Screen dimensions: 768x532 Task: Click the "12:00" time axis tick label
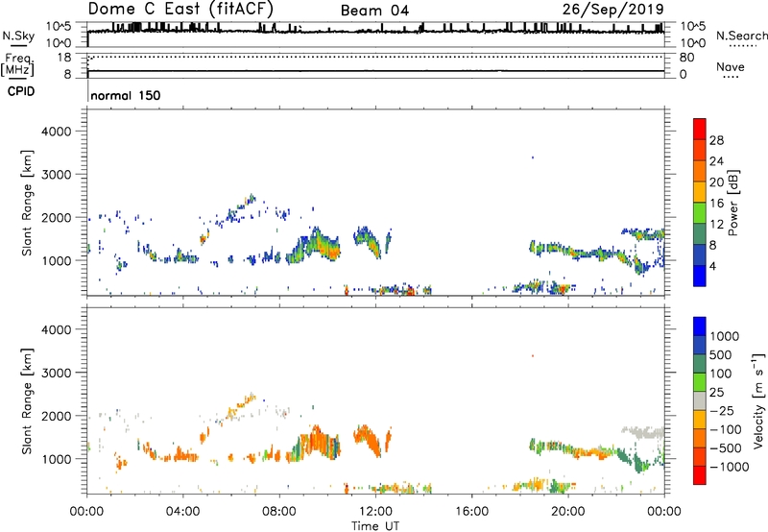pos(375,512)
